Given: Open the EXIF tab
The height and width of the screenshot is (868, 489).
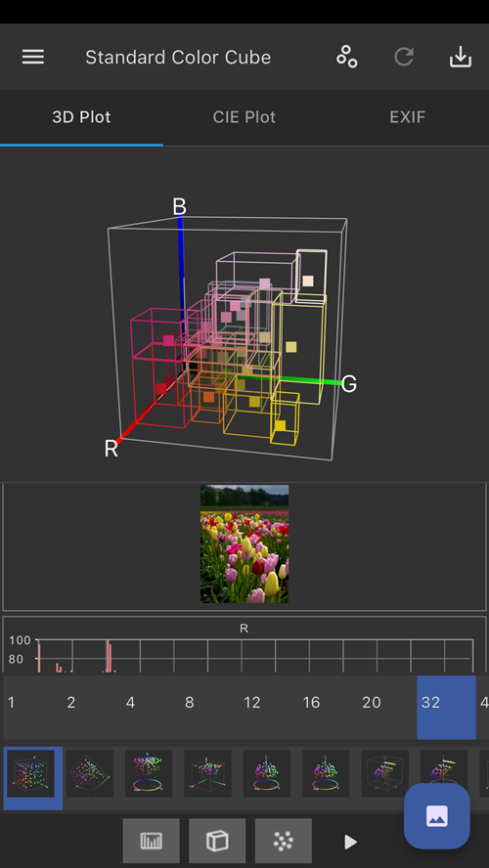Looking at the screenshot, I should click(407, 117).
